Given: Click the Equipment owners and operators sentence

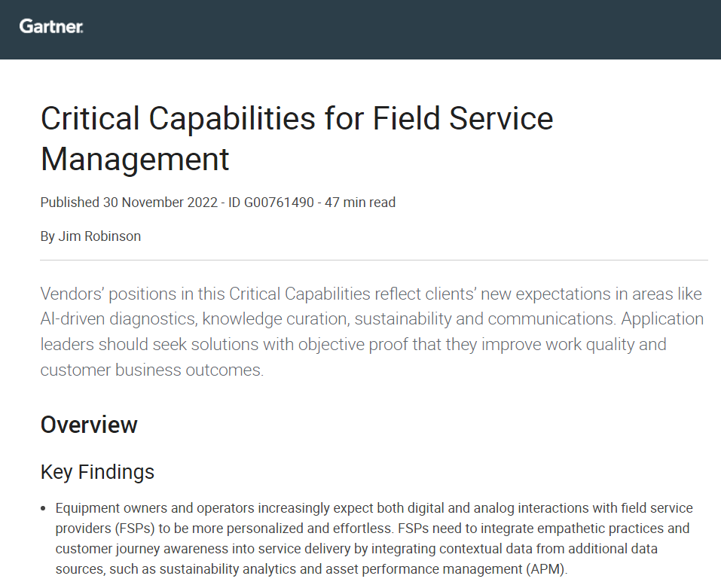Looking at the screenshot, I should [x=374, y=508].
